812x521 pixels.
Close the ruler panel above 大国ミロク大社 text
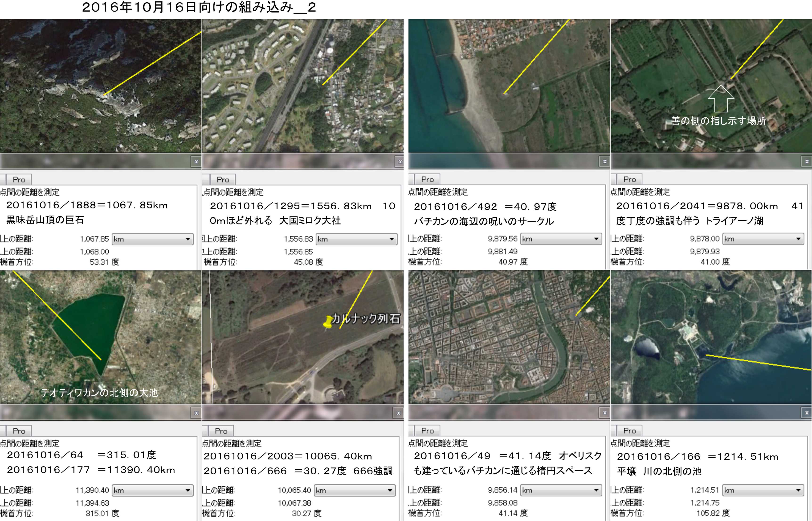point(400,162)
